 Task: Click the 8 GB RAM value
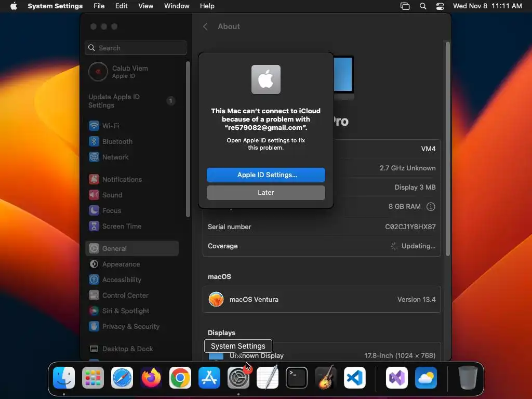tap(404, 207)
